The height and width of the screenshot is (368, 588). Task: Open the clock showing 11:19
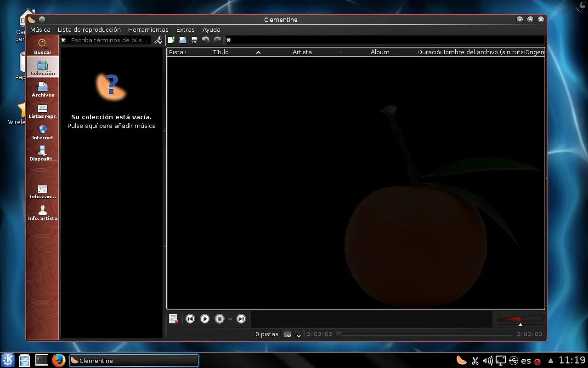(x=572, y=360)
